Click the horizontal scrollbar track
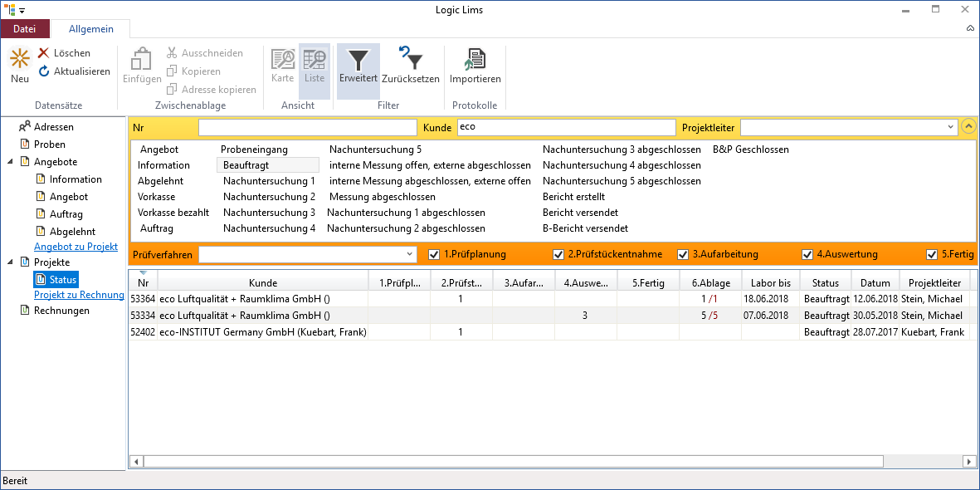980x490 pixels. 922,461
